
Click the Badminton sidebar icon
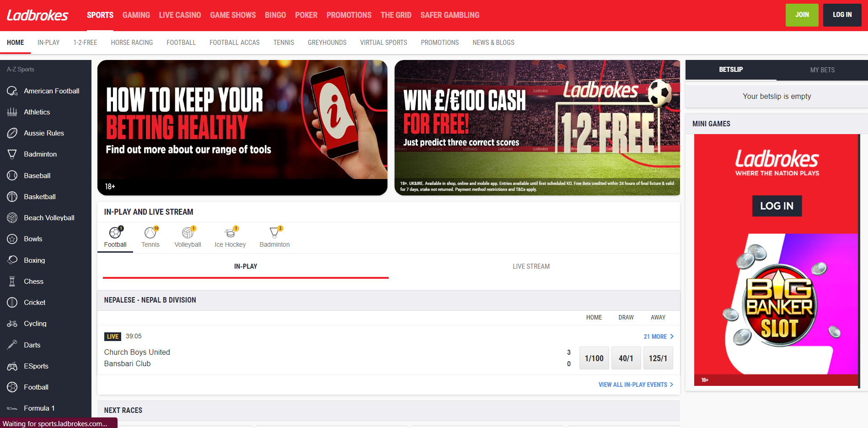pyautogui.click(x=12, y=154)
